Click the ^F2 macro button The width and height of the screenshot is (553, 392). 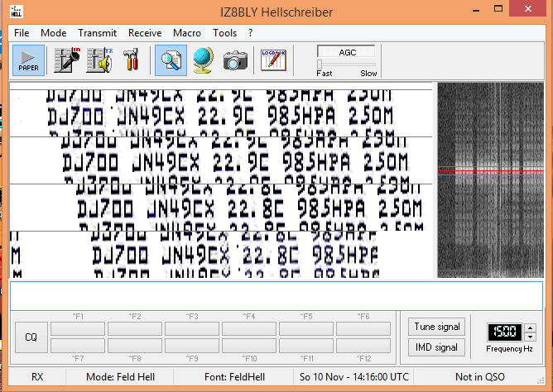135,328
